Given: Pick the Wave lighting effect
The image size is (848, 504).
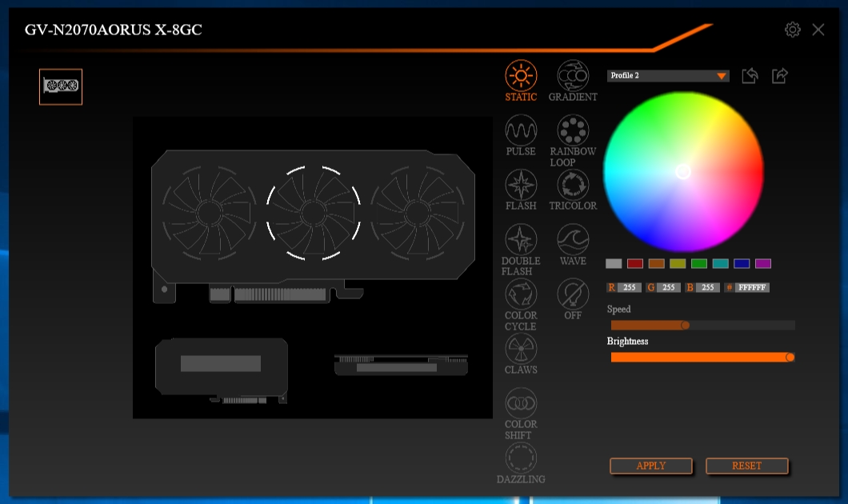Looking at the screenshot, I should [x=573, y=245].
